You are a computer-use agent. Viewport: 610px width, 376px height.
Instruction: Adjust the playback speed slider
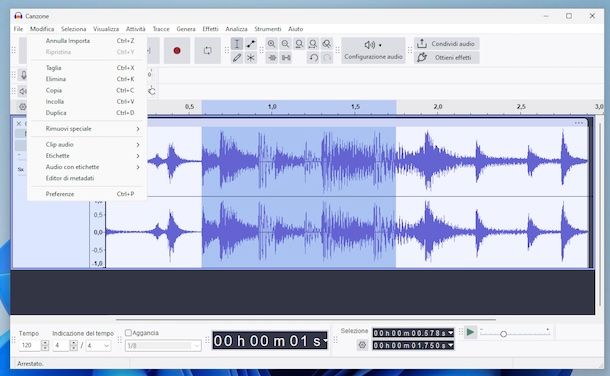[503, 334]
